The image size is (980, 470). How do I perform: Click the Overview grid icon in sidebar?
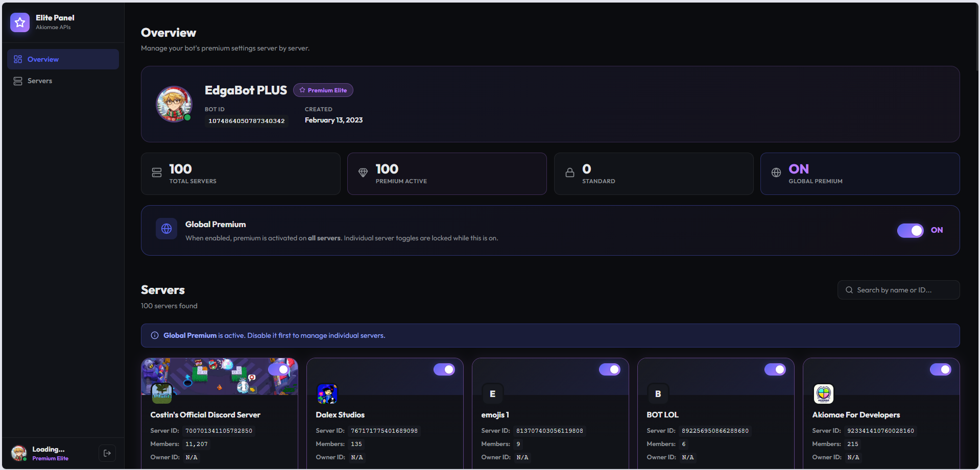[x=18, y=59]
